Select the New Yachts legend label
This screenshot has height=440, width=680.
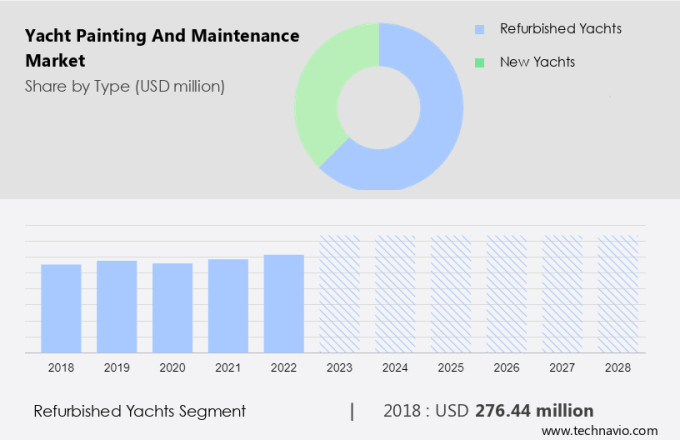[x=537, y=62]
